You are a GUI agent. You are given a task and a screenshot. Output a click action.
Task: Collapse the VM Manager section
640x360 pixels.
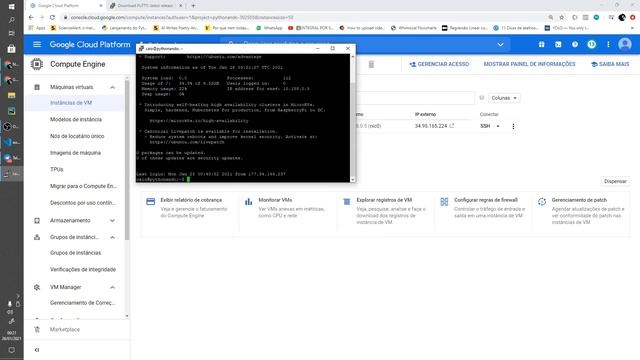(x=112, y=287)
